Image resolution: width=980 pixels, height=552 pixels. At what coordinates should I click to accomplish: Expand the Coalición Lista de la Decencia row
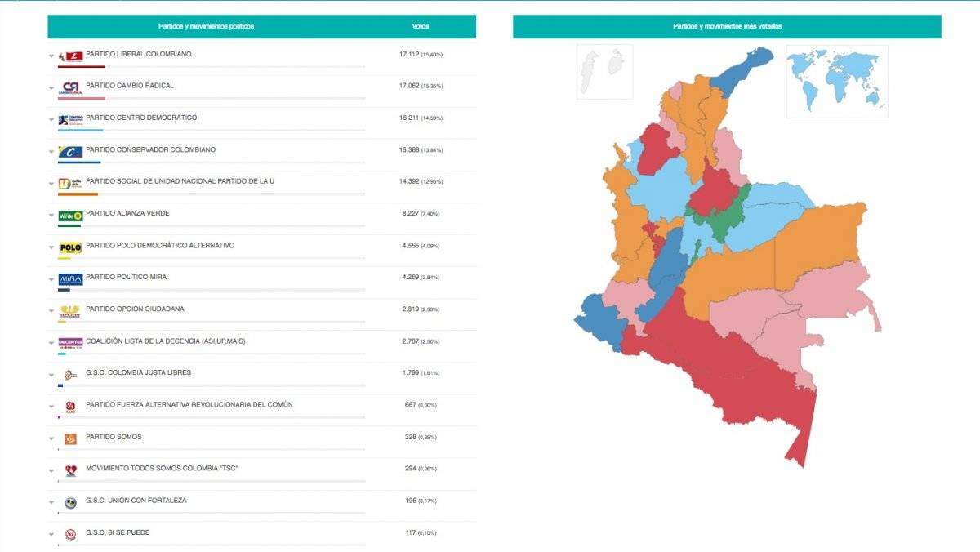(x=51, y=344)
